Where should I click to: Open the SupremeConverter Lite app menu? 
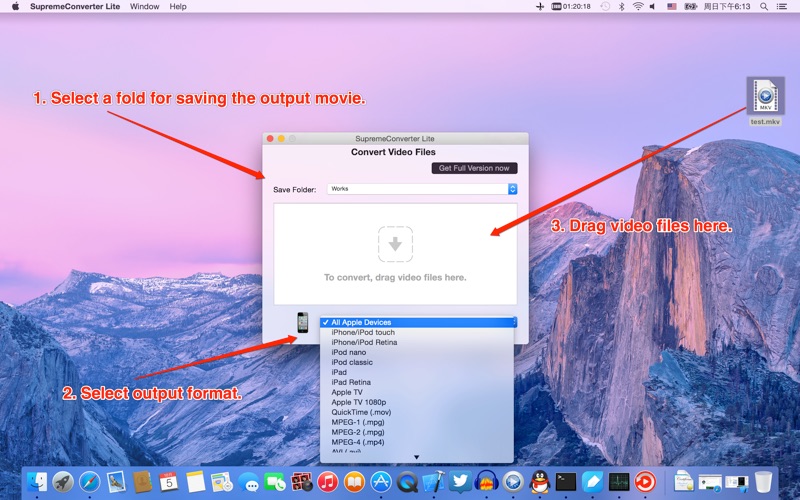pos(75,7)
